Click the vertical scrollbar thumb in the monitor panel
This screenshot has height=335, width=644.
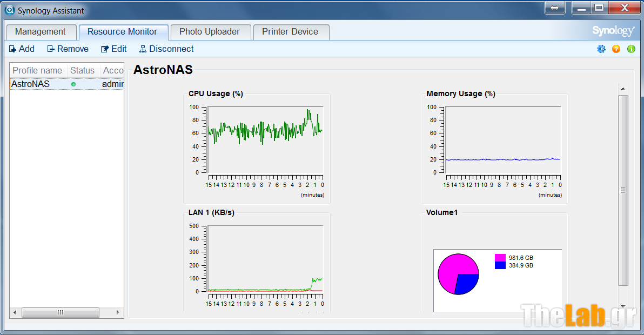pyautogui.click(x=623, y=191)
